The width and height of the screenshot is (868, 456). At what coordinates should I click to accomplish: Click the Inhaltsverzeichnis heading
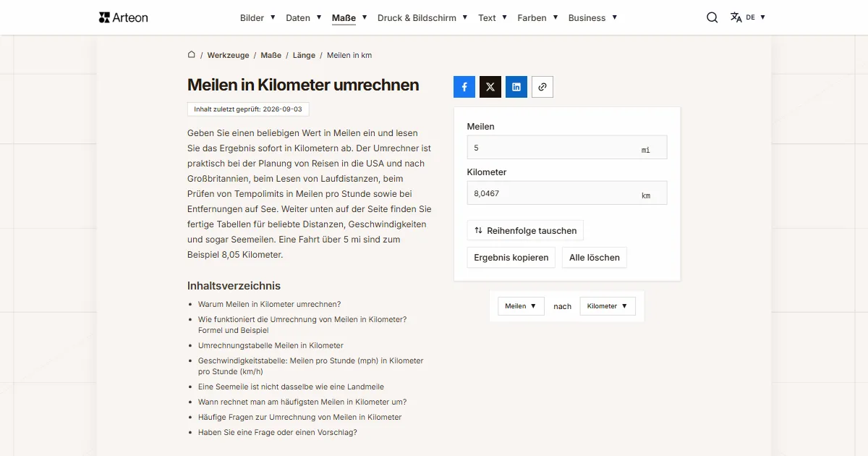point(234,286)
